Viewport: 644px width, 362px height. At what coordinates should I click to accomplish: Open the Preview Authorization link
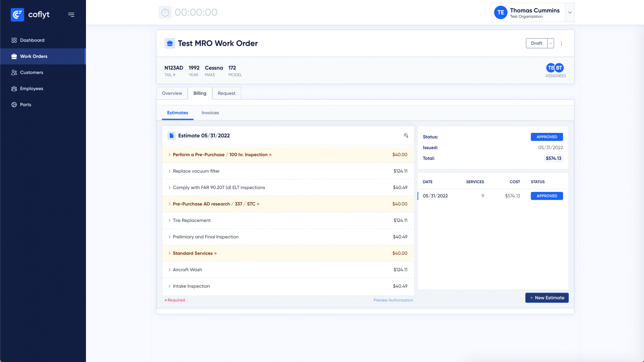[393, 300]
